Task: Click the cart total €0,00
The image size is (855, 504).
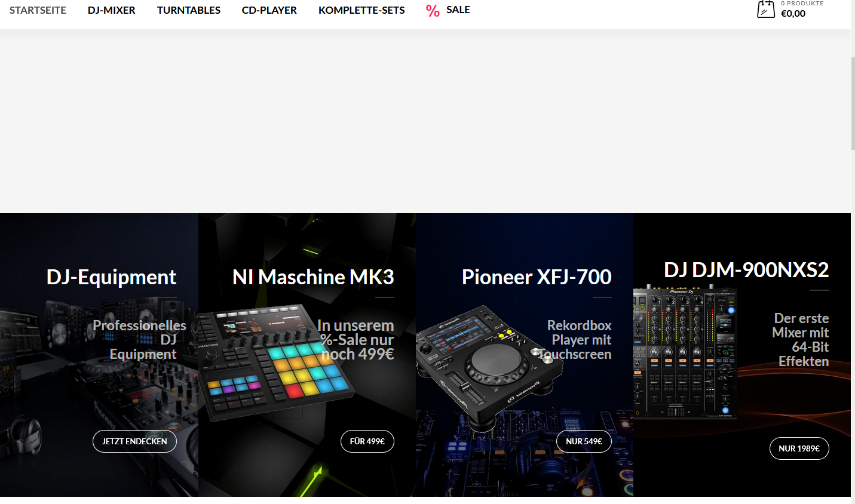Action: 793,14
